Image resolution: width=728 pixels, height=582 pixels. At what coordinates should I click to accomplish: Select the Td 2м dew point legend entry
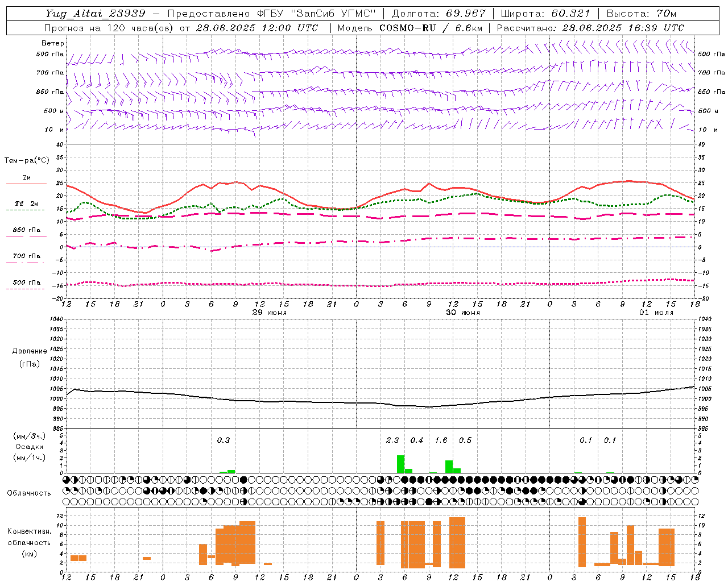[27, 203]
